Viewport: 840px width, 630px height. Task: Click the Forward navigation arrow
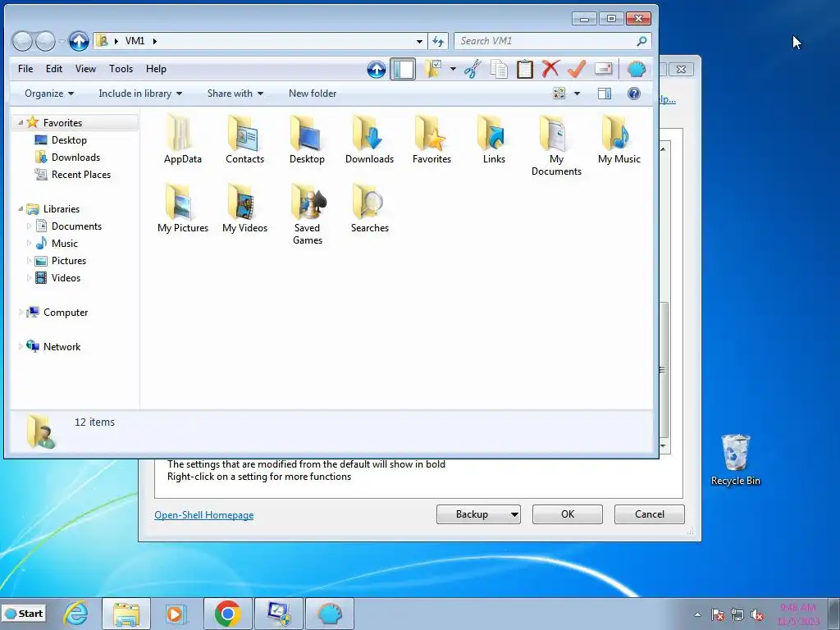tap(45, 41)
